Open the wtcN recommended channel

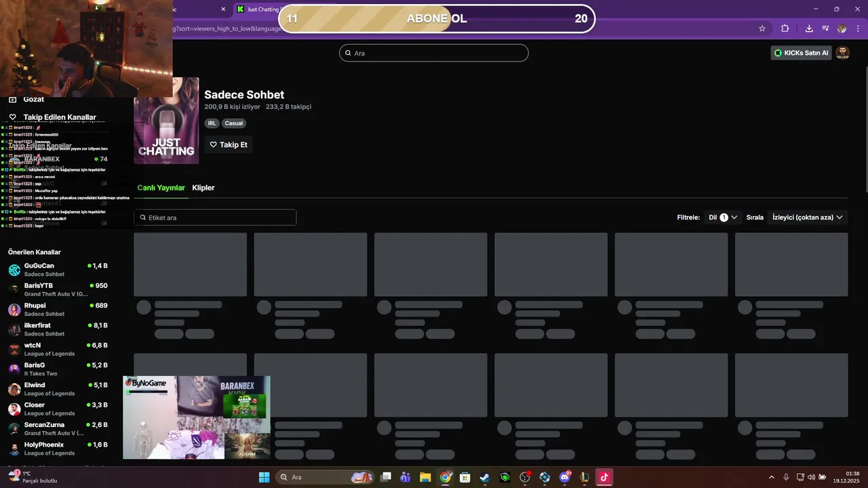[58, 349]
